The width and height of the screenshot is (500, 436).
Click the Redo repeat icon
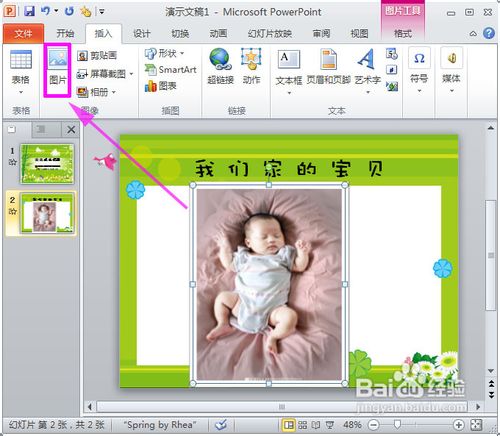69,11
